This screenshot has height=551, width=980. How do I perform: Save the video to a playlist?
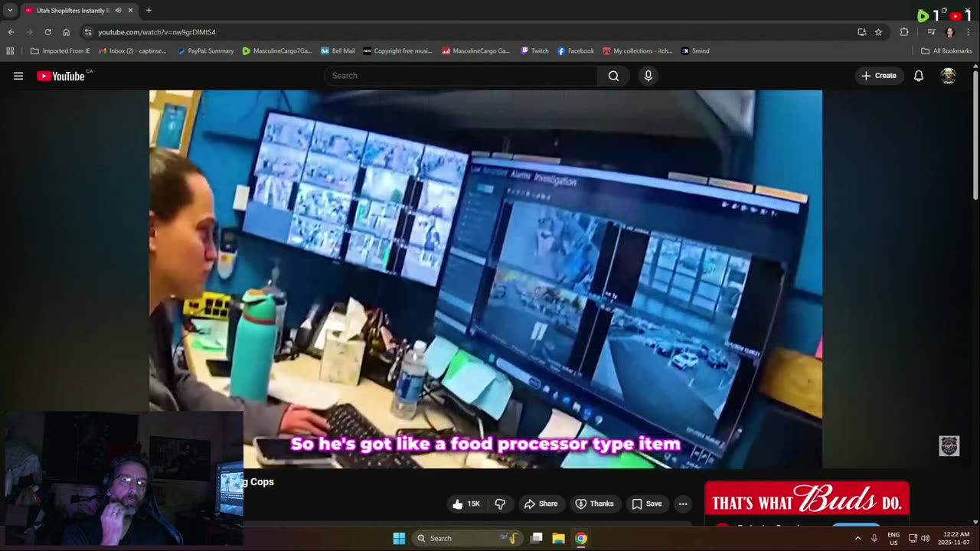click(x=647, y=504)
